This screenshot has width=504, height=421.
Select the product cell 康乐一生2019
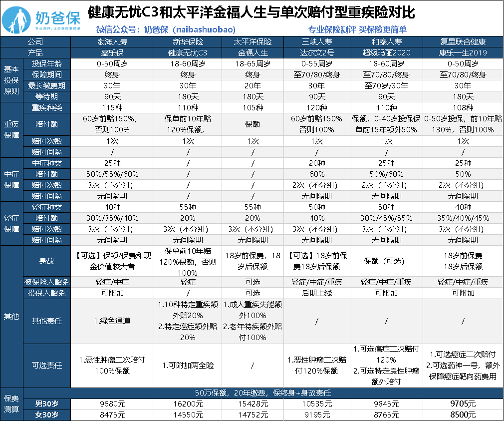463,53
